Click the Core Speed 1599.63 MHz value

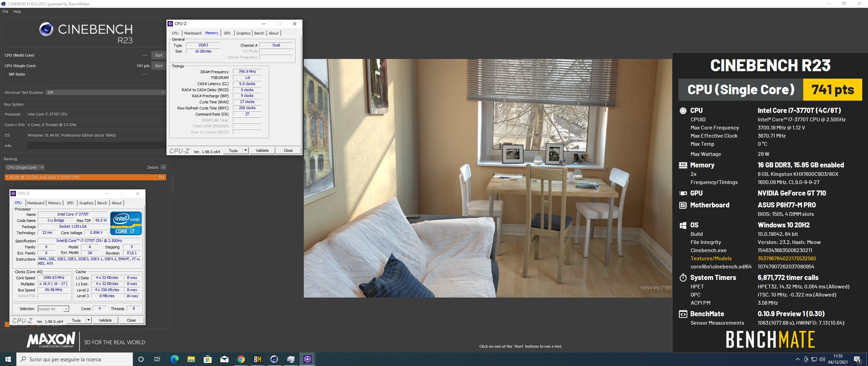54,278
